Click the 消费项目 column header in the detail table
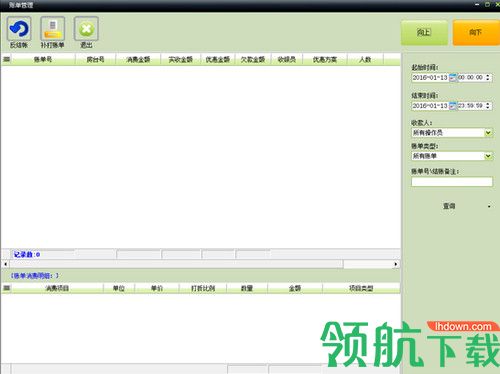This screenshot has width=500, height=374. 57,288
